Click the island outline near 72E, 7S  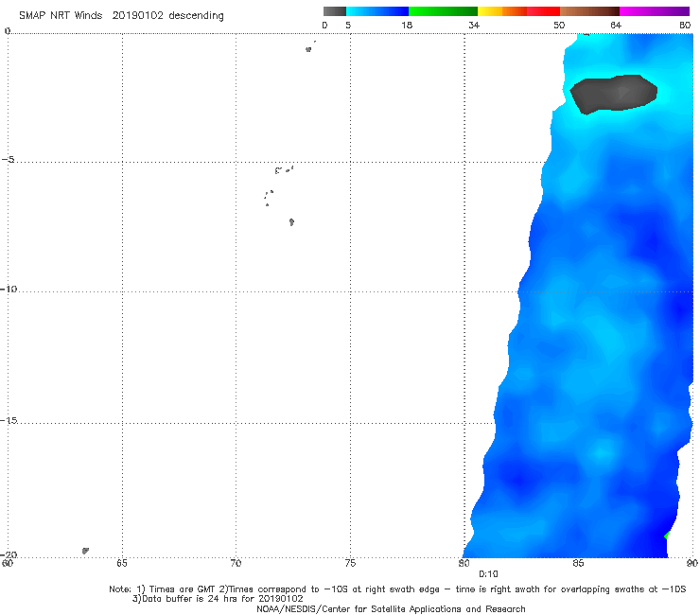click(x=291, y=221)
